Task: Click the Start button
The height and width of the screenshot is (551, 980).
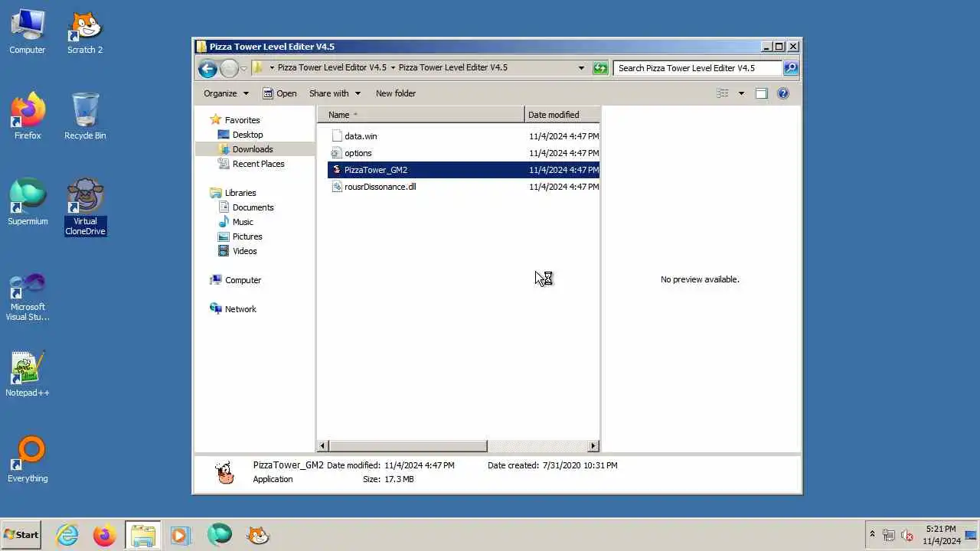Action: [x=21, y=535]
